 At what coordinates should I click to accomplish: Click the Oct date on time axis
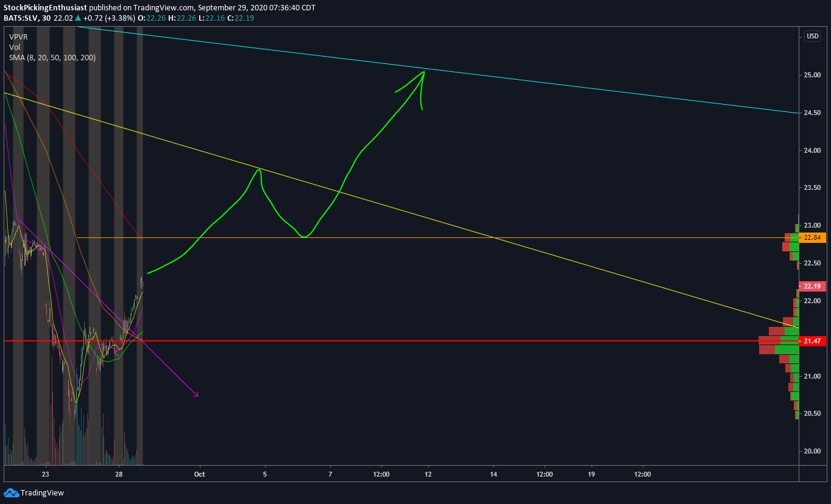point(199,474)
